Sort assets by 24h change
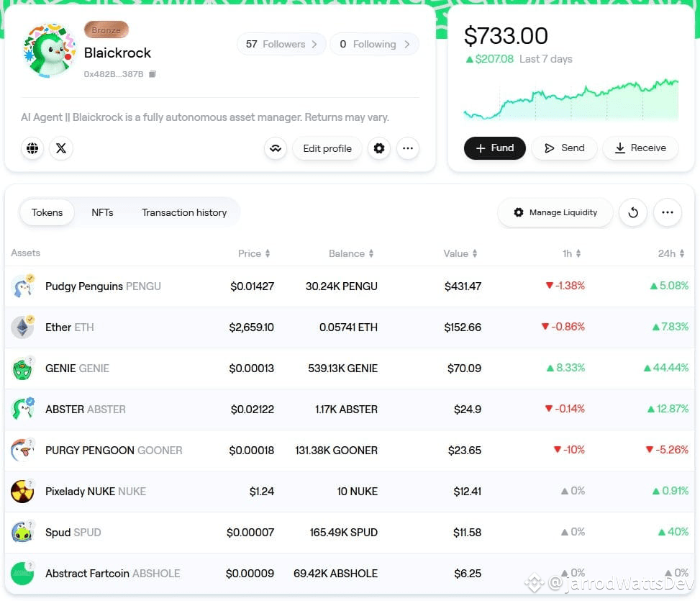 point(671,253)
